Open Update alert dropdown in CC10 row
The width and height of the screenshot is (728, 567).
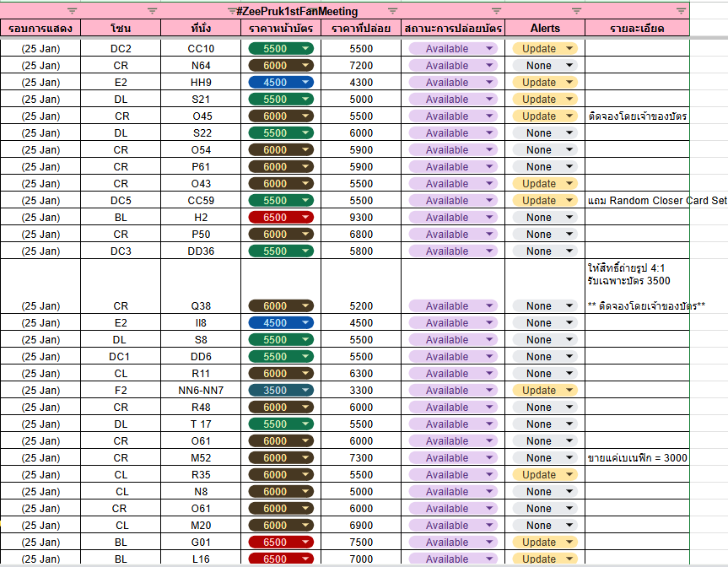[545, 48]
